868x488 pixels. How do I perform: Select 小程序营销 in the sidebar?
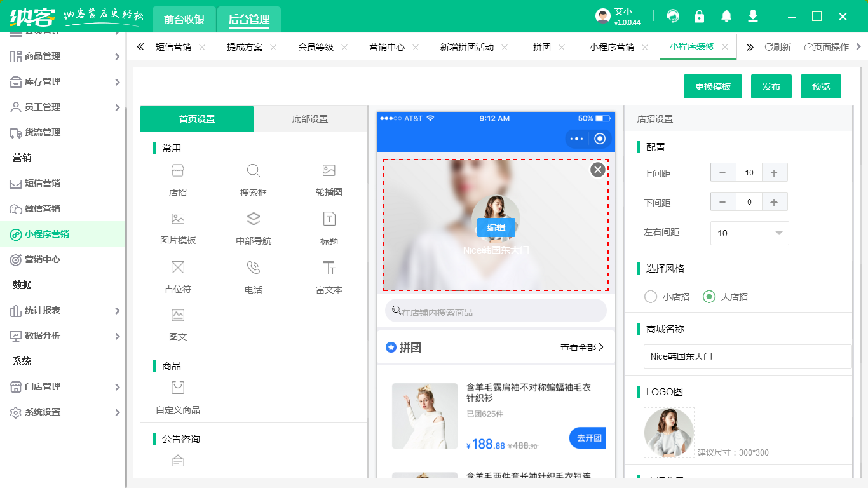(62, 234)
